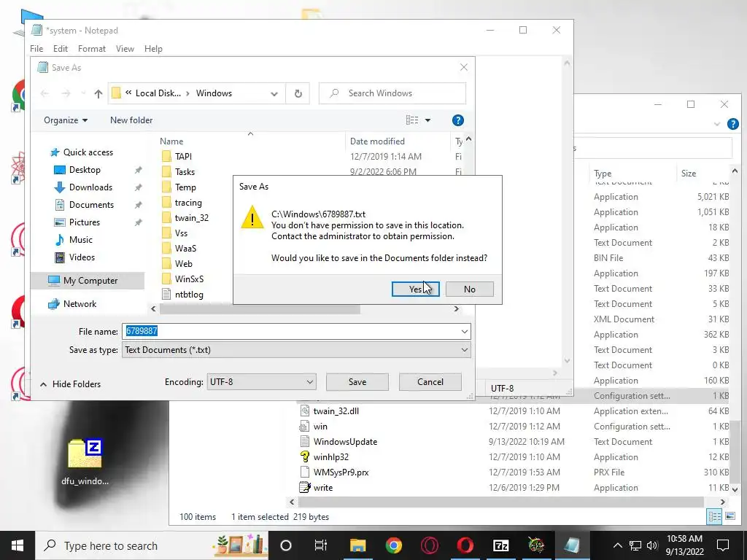Image resolution: width=747 pixels, height=560 pixels.
Task: Click No in the Save As permission prompt
Action: (x=469, y=289)
